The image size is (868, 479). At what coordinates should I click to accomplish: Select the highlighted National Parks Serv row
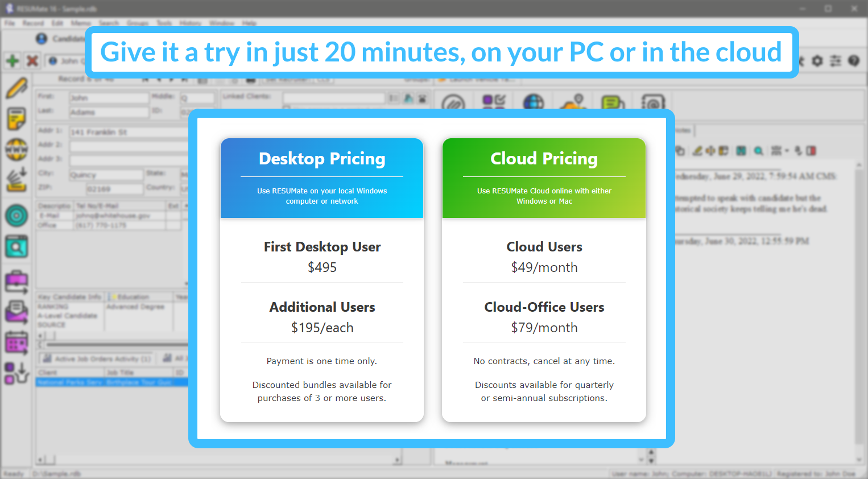point(112,382)
